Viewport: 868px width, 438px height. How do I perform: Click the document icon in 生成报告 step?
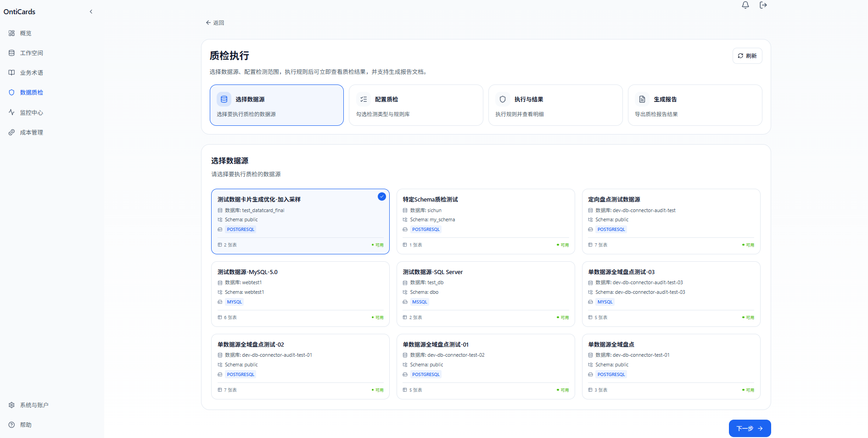(x=642, y=99)
